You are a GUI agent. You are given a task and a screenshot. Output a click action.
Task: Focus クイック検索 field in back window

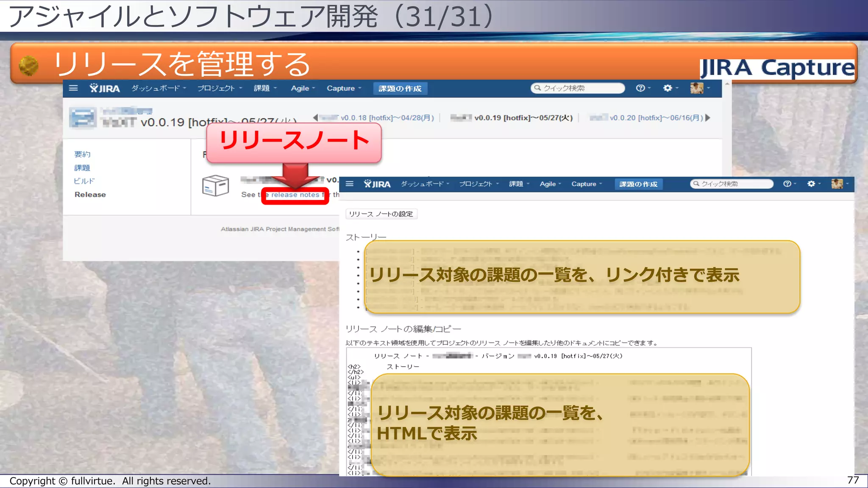pos(578,88)
